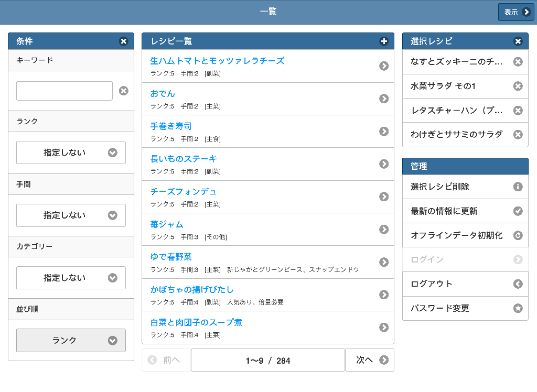This screenshot has width=537, height=392.
Task: Open the 手巻き寿司 recipe link
Action: coord(171,126)
